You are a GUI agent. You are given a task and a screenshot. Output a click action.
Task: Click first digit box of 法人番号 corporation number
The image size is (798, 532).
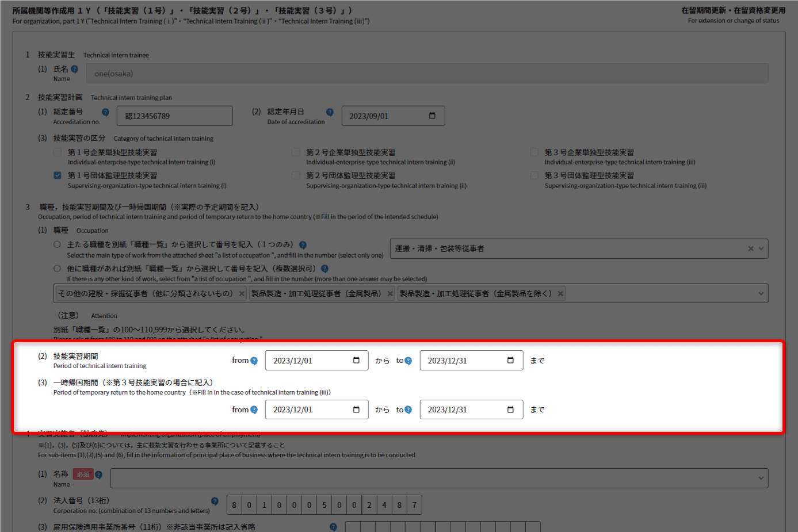coord(234,505)
